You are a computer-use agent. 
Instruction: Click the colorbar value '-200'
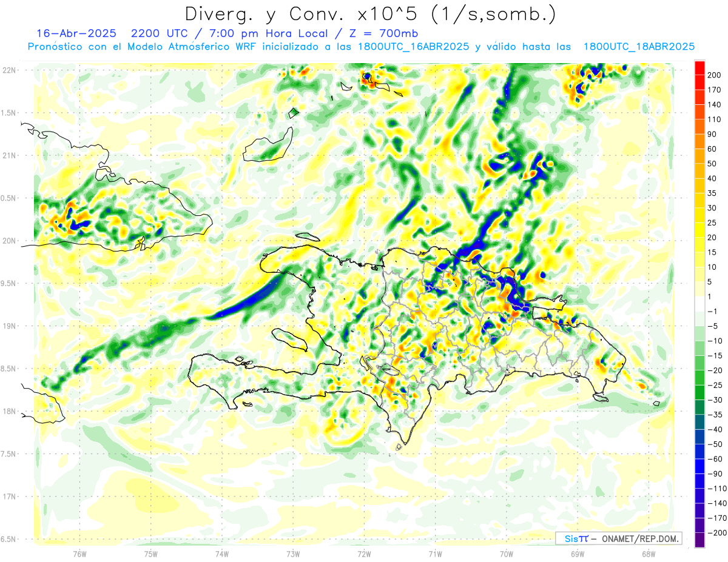click(717, 533)
